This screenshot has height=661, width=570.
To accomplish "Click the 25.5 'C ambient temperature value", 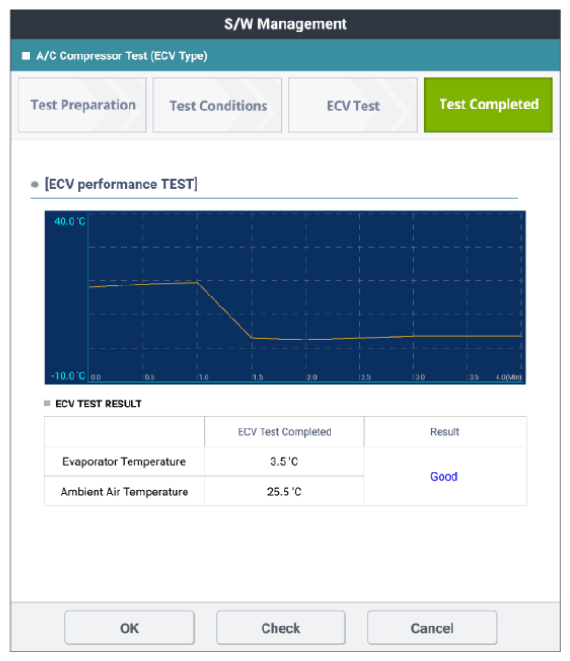I will click(284, 492).
